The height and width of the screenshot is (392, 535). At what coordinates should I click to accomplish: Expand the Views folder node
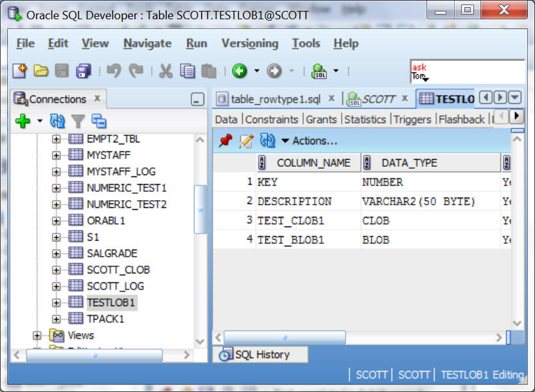[37, 336]
